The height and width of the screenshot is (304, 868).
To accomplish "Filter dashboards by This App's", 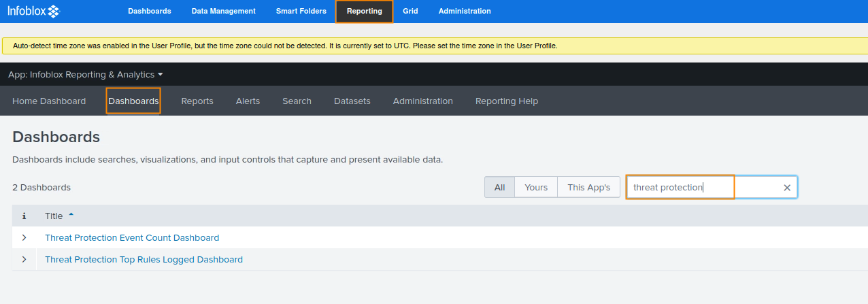I will click(589, 187).
